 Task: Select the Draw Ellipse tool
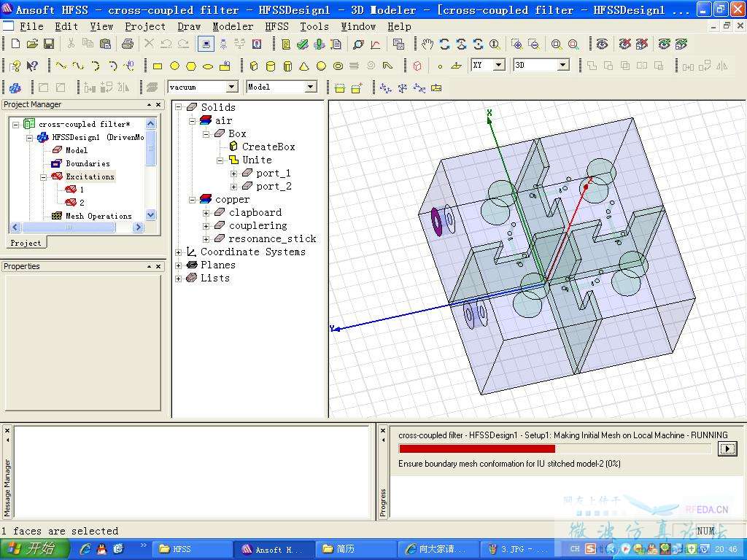(208, 66)
